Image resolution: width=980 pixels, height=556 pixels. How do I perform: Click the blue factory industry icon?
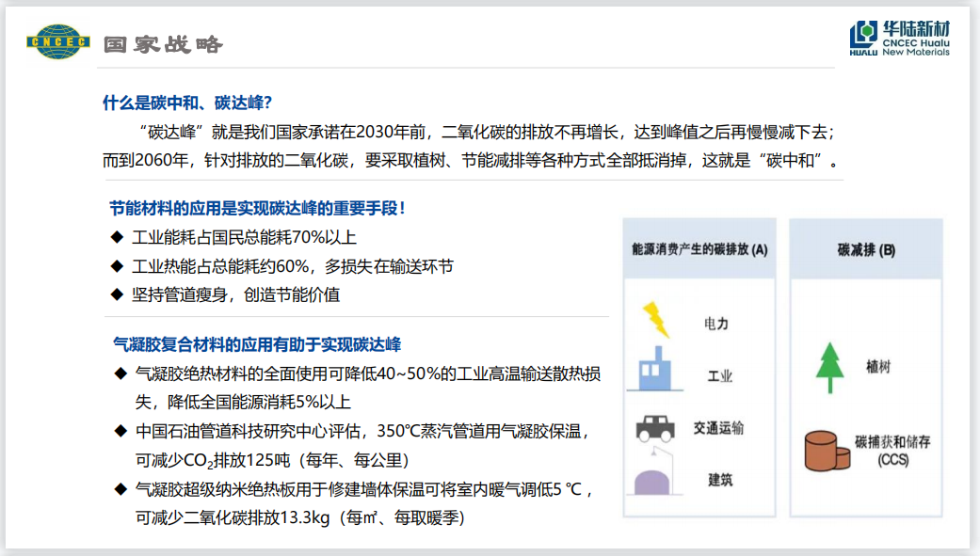pos(657,373)
